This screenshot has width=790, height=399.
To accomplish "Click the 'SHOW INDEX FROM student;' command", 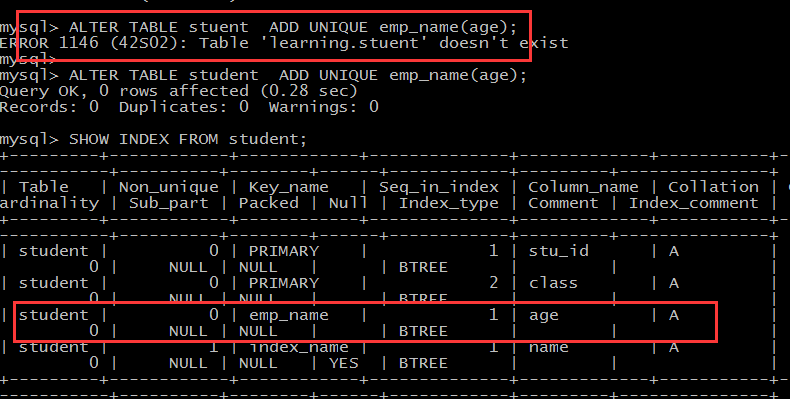I will [x=188, y=139].
